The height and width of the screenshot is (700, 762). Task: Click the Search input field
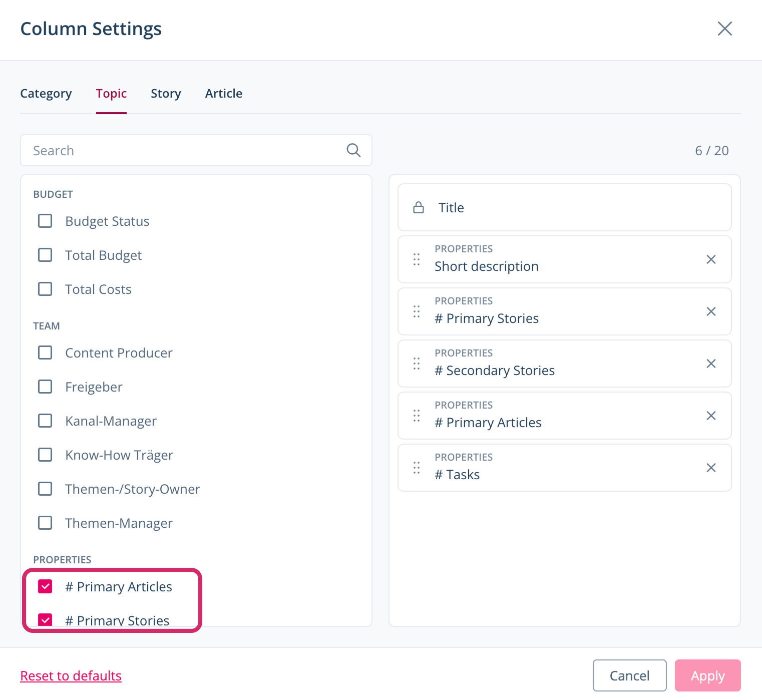coord(196,150)
